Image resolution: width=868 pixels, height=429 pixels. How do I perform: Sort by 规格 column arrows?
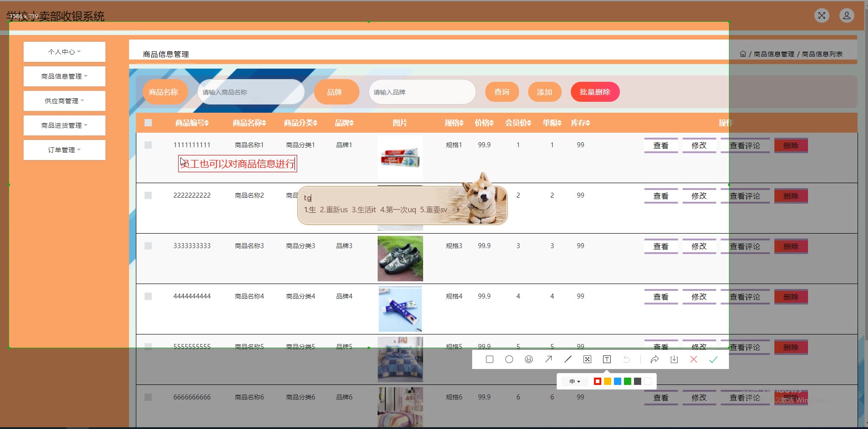pyautogui.click(x=461, y=123)
